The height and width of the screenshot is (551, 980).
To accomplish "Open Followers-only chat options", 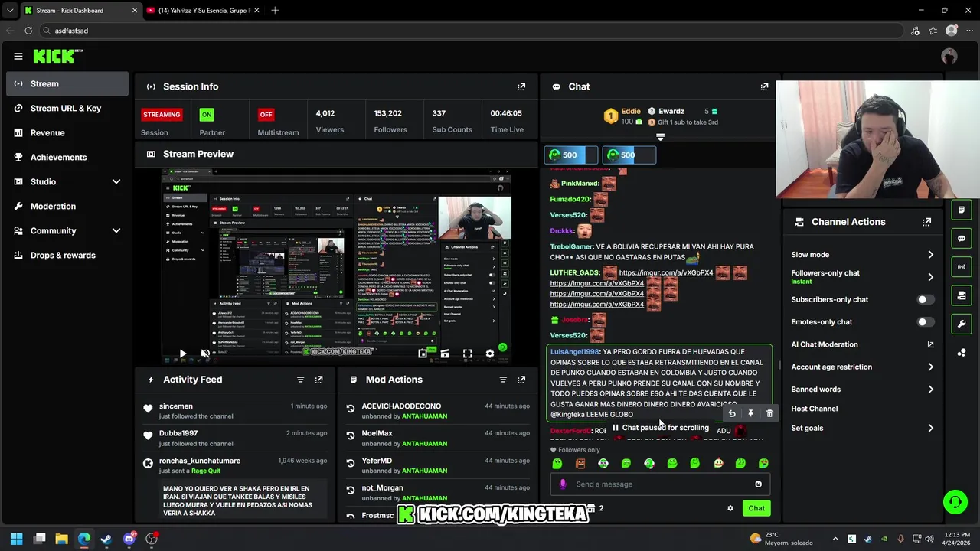I will tap(863, 276).
